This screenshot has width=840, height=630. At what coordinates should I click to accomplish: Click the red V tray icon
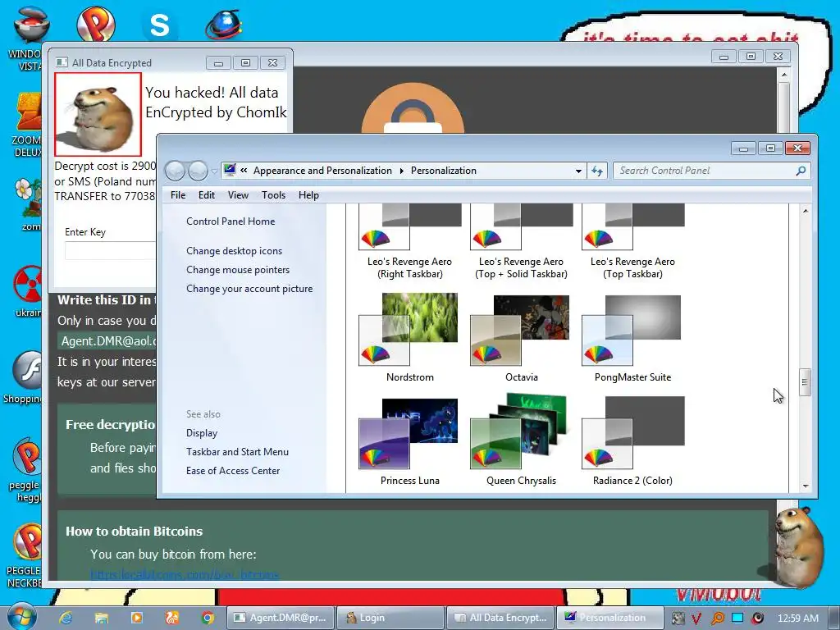tap(696, 619)
